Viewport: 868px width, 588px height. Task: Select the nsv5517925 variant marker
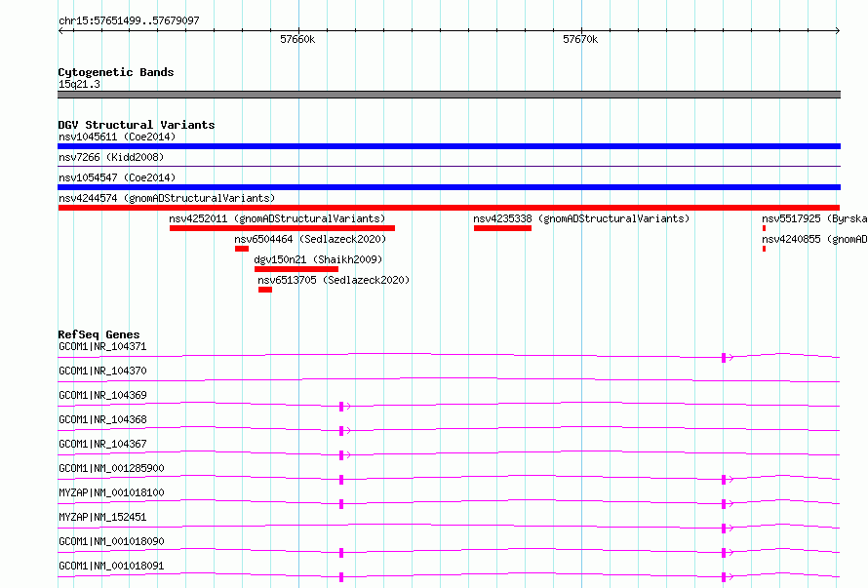764,228
